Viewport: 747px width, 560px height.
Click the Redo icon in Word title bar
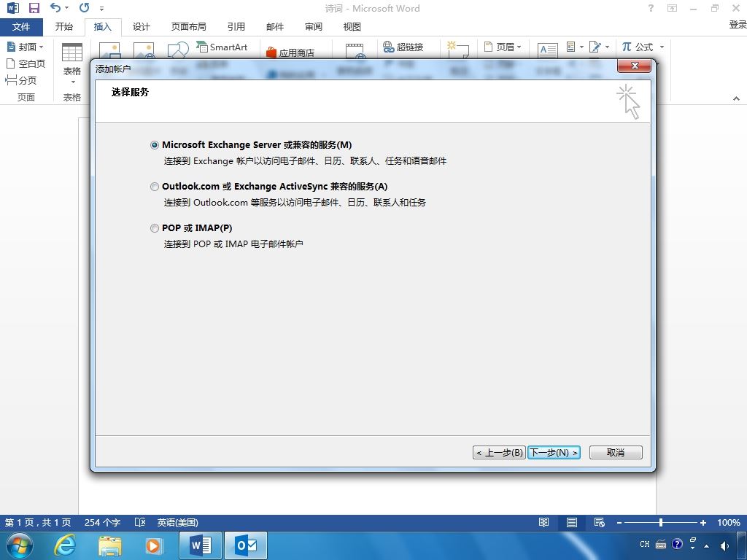(85, 7)
